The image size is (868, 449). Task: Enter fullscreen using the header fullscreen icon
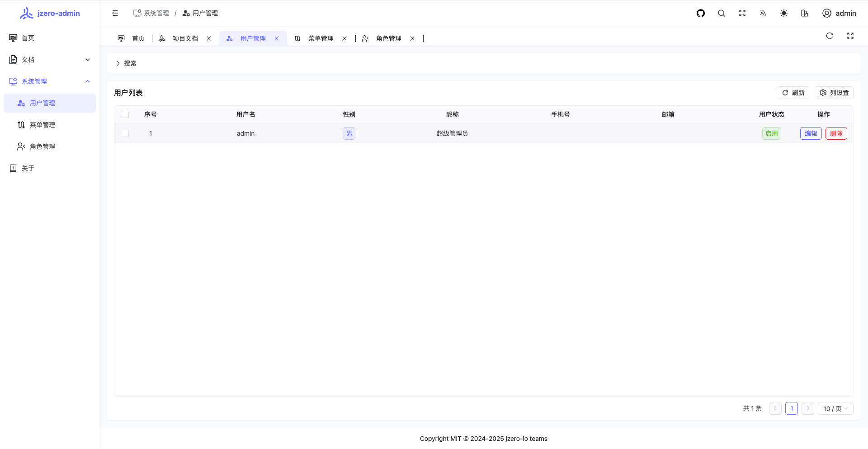(742, 13)
